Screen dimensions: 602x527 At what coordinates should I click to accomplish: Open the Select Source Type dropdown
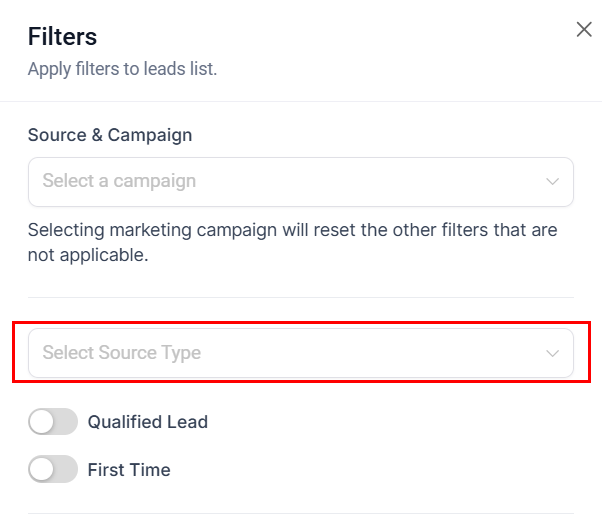click(300, 353)
